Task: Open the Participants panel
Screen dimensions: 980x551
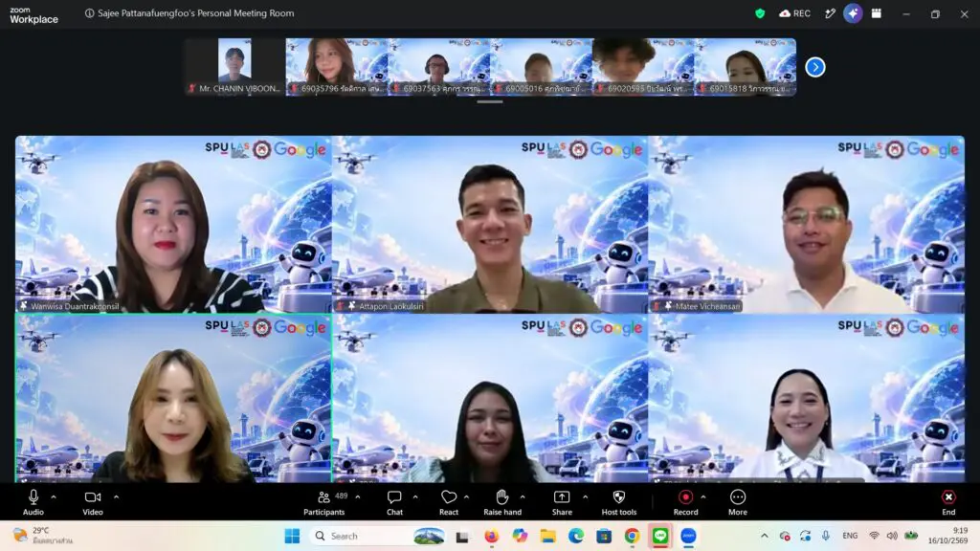Action: coord(323,502)
